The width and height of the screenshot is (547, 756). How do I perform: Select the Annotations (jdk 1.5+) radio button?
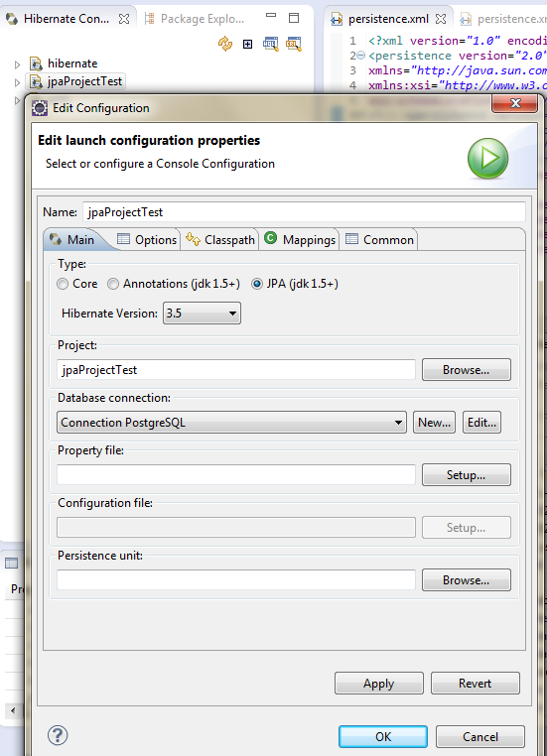[113, 284]
